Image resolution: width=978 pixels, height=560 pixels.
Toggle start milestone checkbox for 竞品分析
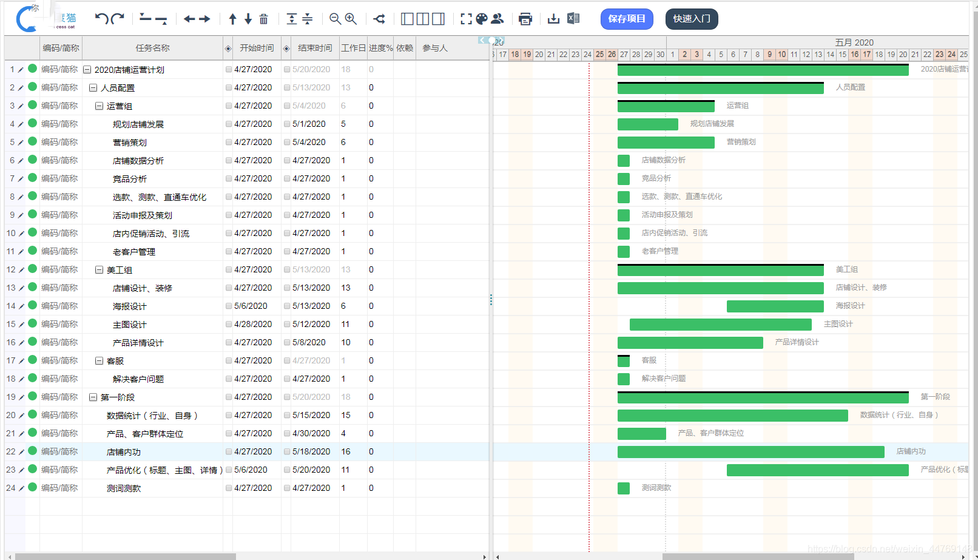(229, 179)
